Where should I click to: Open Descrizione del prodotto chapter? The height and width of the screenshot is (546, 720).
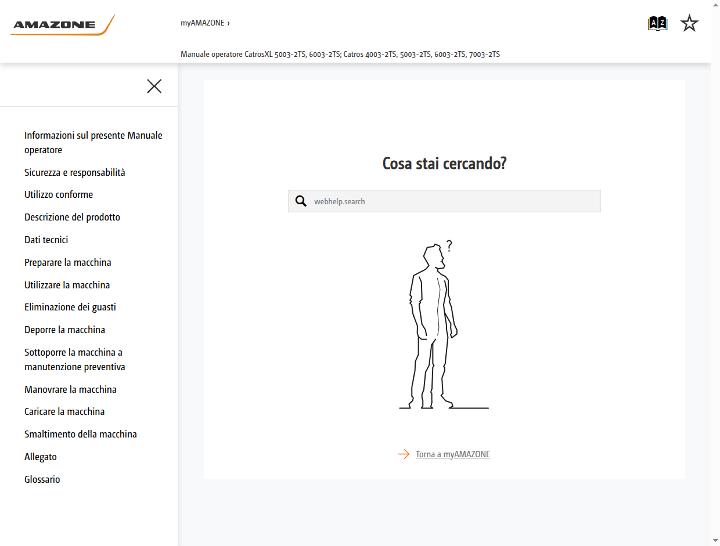pyautogui.click(x=72, y=217)
